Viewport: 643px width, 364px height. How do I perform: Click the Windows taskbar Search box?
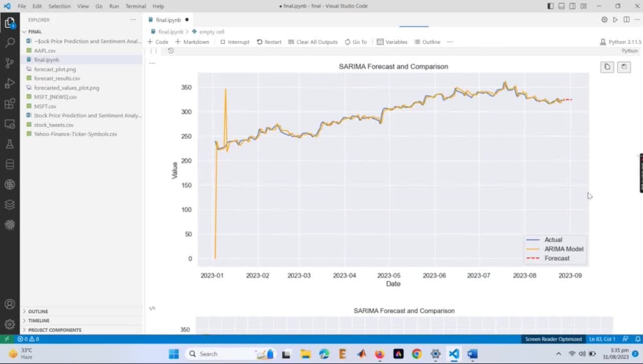tap(230, 354)
